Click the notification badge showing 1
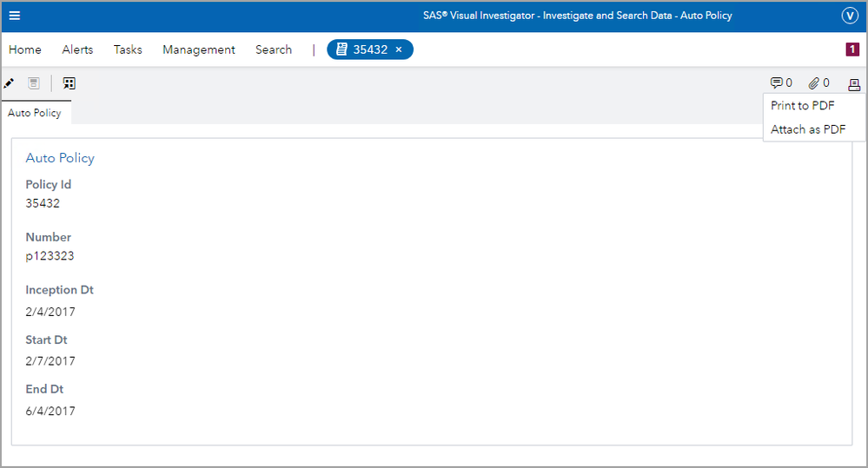 coord(852,49)
